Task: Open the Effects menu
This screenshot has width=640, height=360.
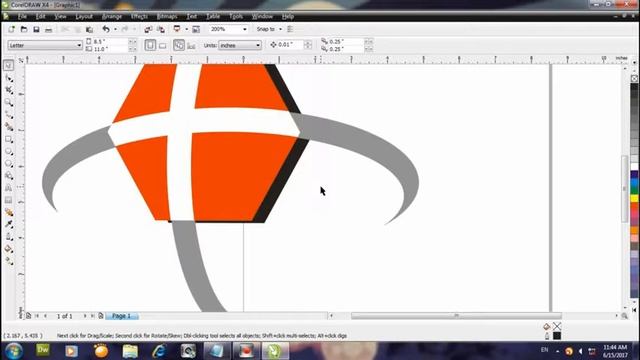Action: tap(139, 16)
